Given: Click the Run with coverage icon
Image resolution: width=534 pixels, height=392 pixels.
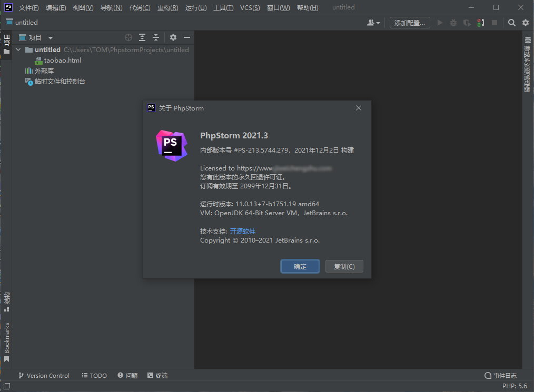Looking at the screenshot, I should pyautogui.click(x=467, y=23).
